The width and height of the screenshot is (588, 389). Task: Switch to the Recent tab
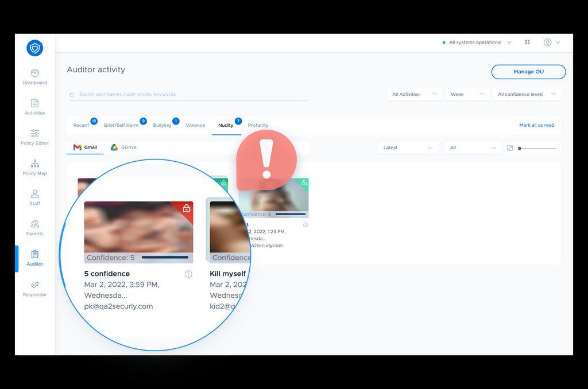(x=81, y=125)
